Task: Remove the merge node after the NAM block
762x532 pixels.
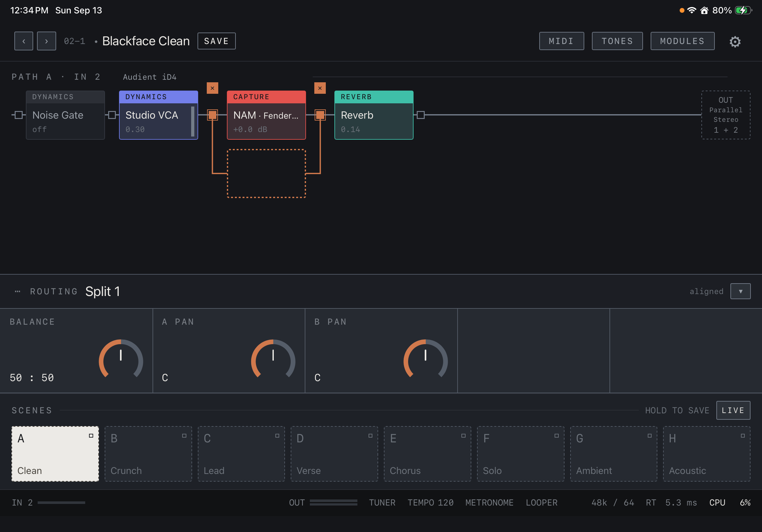Action: click(320, 88)
